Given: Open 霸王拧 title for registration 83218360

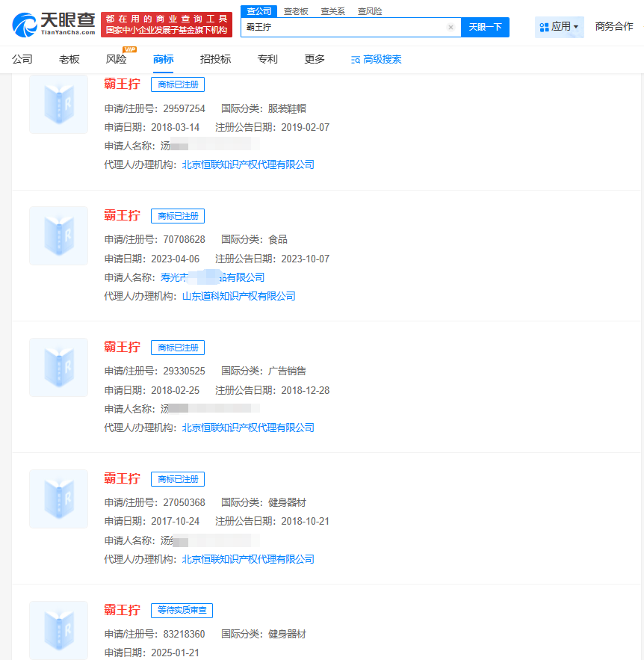Looking at the screenshot, I should click(x=122, y=610).
